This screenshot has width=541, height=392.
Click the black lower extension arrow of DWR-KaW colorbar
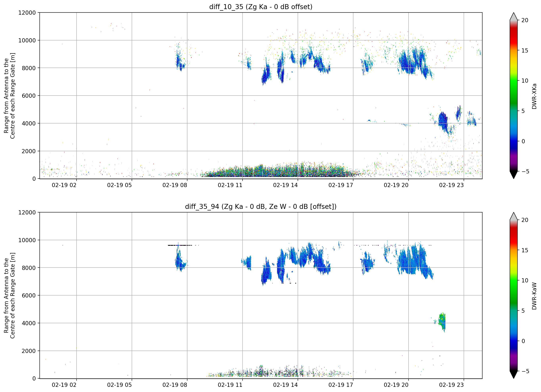[514, 375]
